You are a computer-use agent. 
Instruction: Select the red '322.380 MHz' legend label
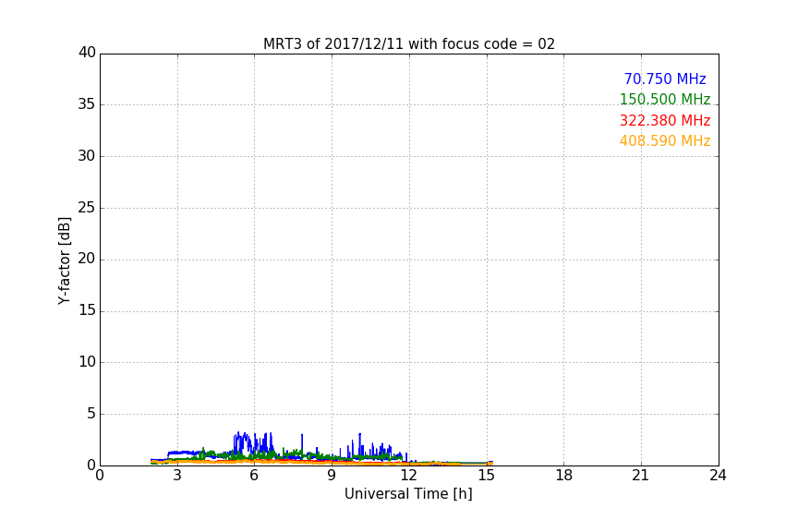click(665, 121)
